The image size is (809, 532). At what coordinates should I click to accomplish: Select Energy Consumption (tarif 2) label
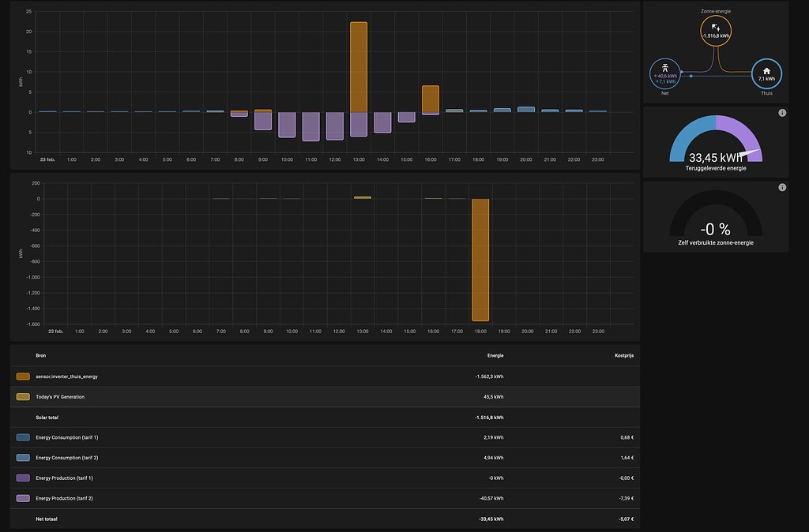coord(67,457)
